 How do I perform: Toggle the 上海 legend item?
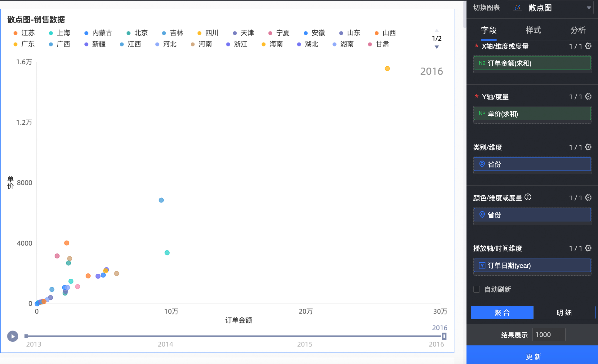(x=60, y=33)
